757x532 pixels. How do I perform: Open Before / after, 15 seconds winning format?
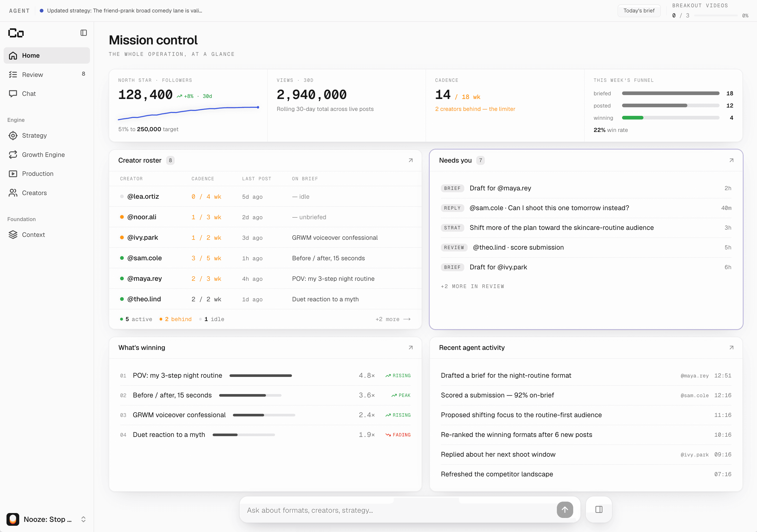point(265,395)
